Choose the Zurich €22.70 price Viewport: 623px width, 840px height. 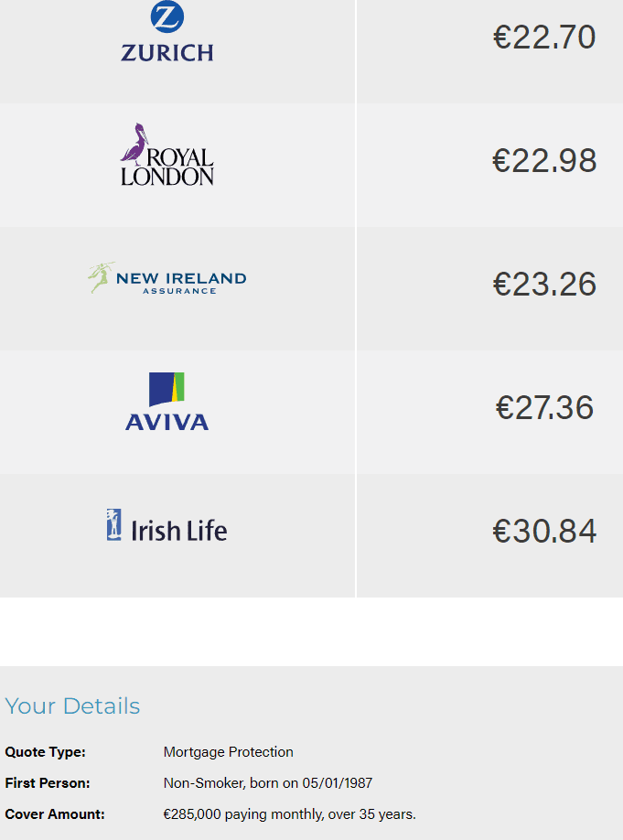tap(544, 38)
